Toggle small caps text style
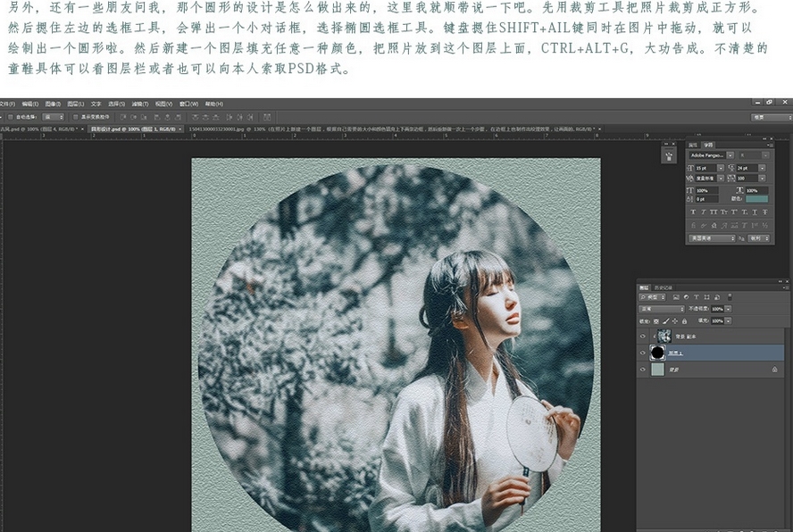Screen dimensions: 793x532 click(724, 212)
